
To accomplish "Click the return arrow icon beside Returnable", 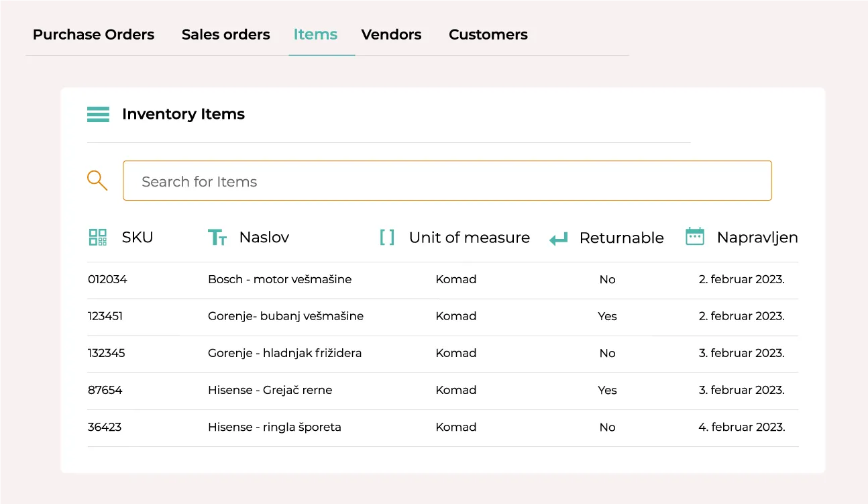I will click(559, 238).
